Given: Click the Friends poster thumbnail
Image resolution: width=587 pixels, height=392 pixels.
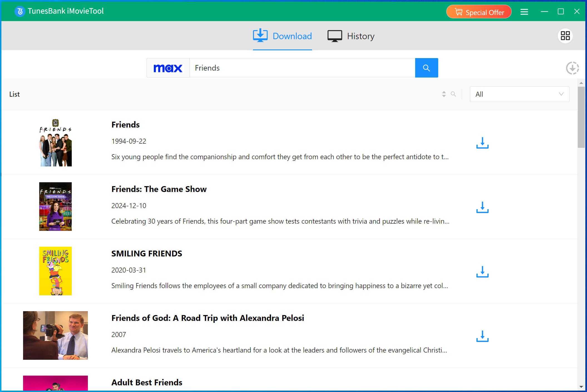Looking at the screenshot, I should 55,142.
